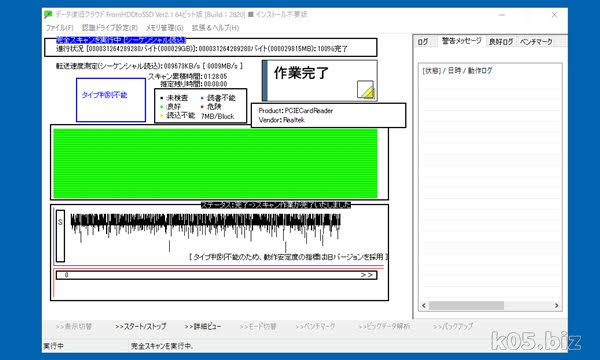
Task: Click the 推定残り時間 00:00:00 text
Action: (x=194, y=84)
